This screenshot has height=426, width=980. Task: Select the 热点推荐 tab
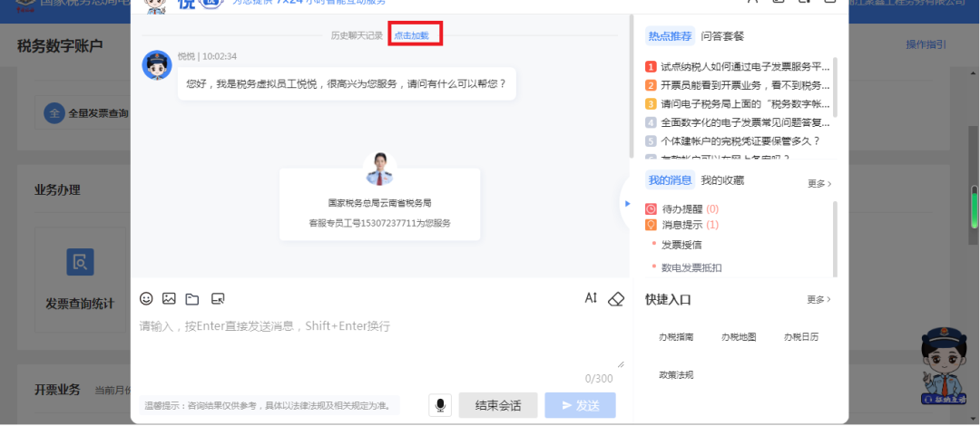[x=670, y=36]
